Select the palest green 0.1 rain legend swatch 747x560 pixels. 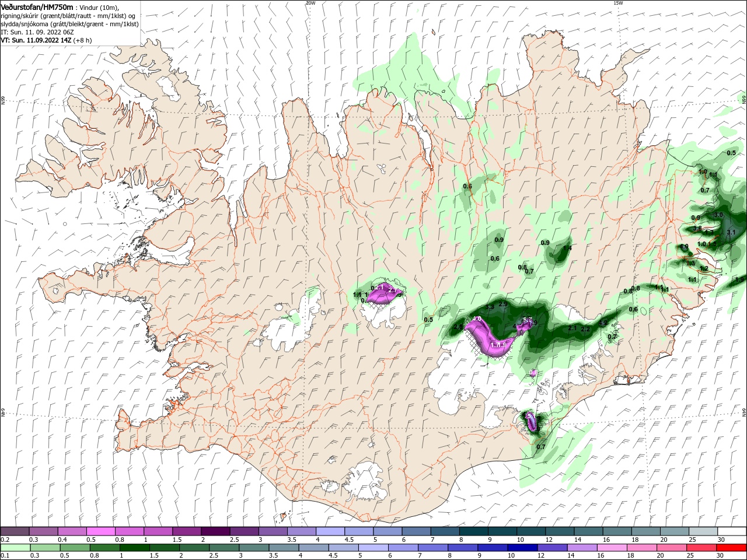click(x=15, y=548)
